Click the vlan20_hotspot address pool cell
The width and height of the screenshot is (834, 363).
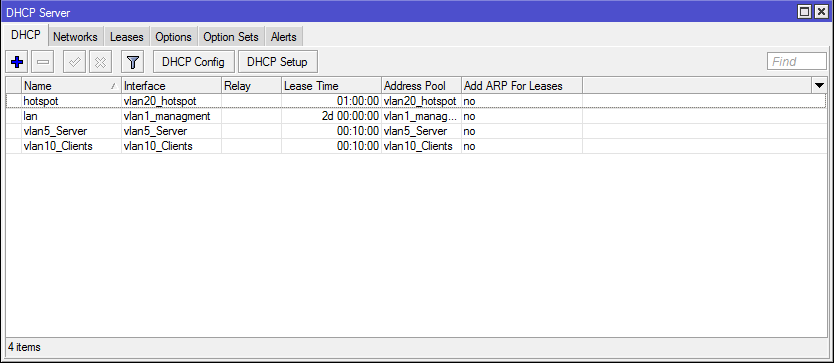click(x=421, y=101)
